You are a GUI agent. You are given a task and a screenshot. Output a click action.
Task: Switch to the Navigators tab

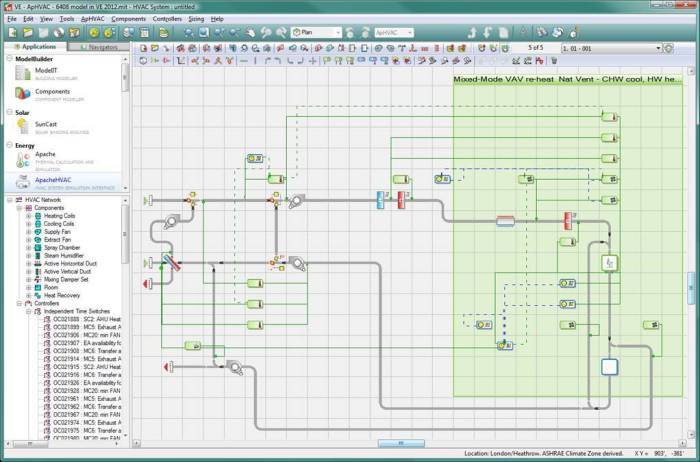99,47
